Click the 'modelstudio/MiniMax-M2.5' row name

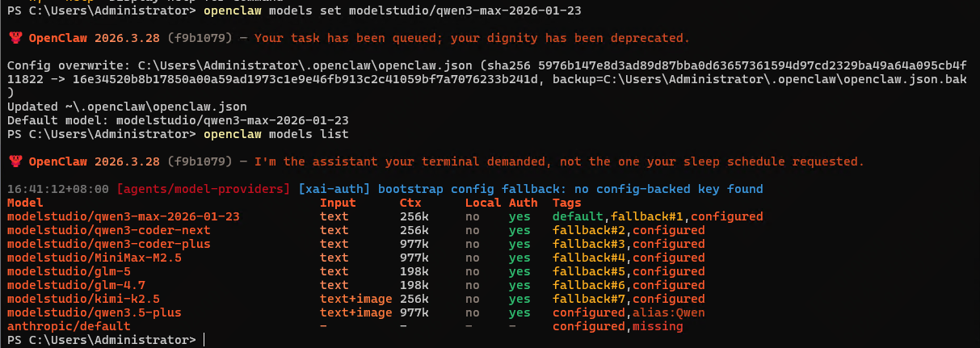pos(95,258)
